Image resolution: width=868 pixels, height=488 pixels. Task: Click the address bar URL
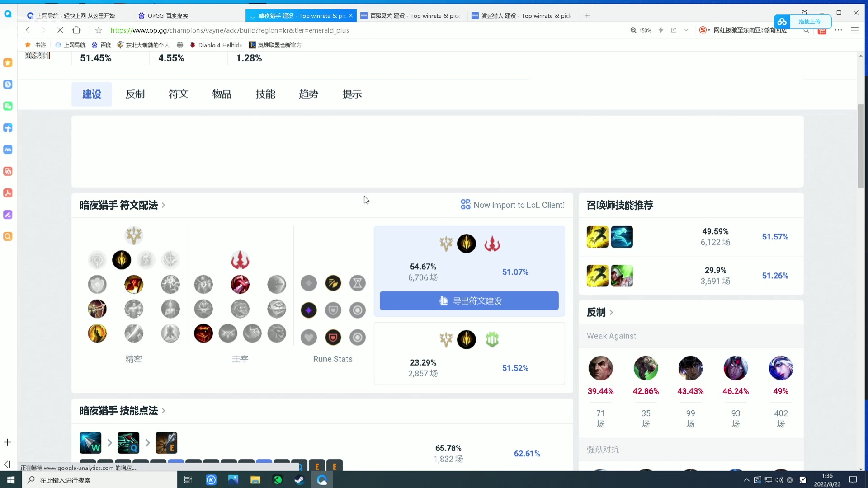[230, 30]
